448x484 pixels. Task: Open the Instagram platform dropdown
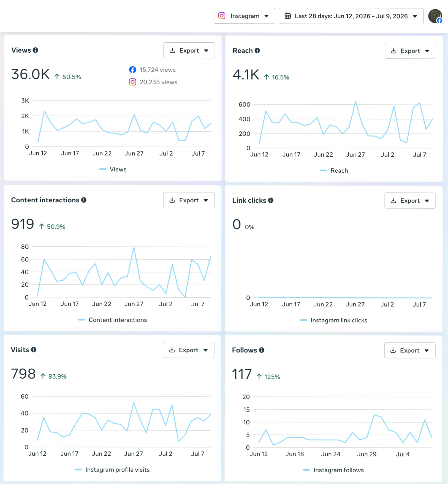(244, 16)
